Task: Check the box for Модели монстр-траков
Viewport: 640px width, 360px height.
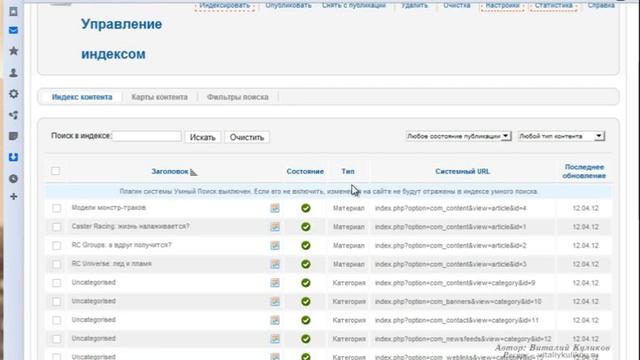Action: coord(56,208)
